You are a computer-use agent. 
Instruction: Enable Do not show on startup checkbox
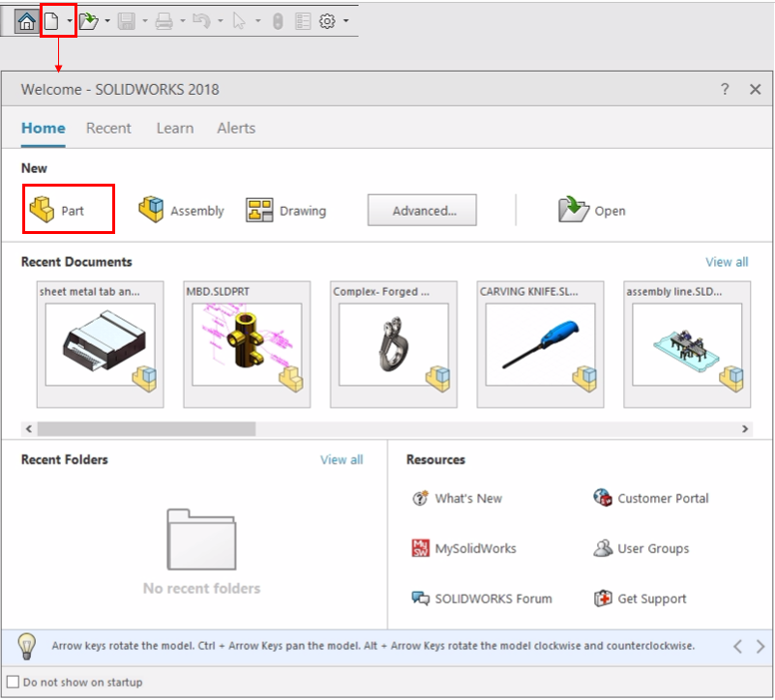click(13, 683)
